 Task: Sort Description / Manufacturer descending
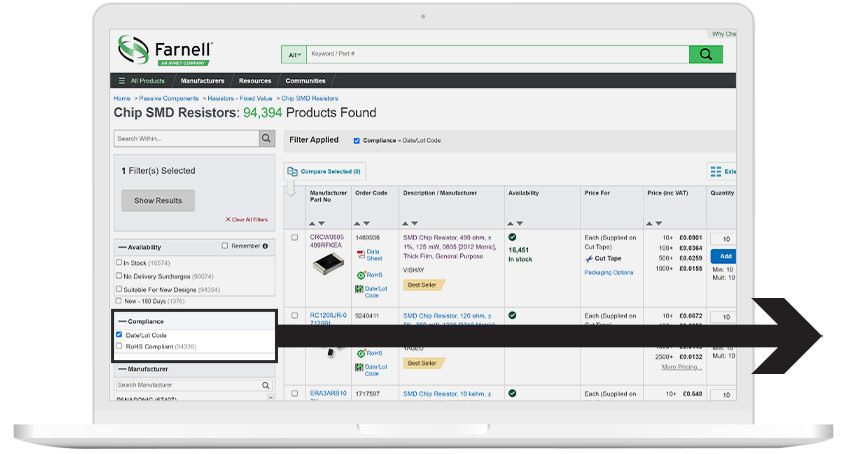pyautogui.click(x=415, y=223)
